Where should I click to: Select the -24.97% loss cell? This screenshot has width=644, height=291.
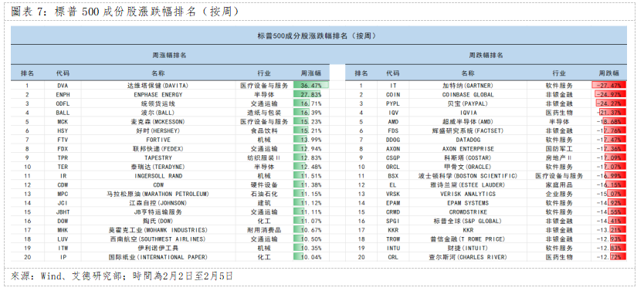pos(609,95)
